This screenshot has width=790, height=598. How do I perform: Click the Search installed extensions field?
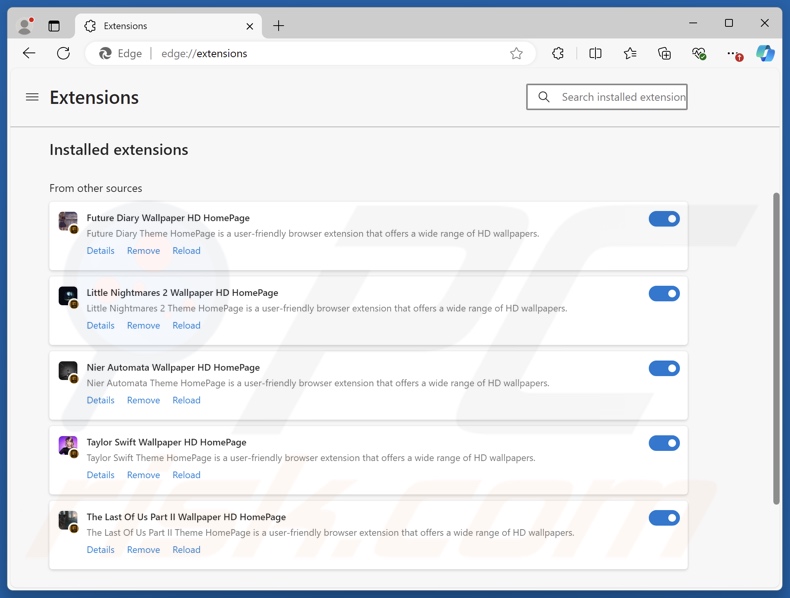tap(622, 97)
